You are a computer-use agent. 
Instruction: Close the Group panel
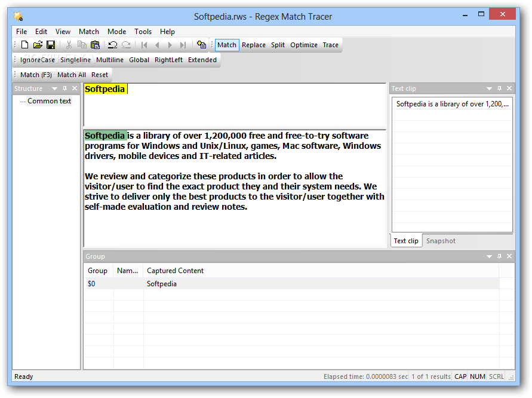coord(509,256)
